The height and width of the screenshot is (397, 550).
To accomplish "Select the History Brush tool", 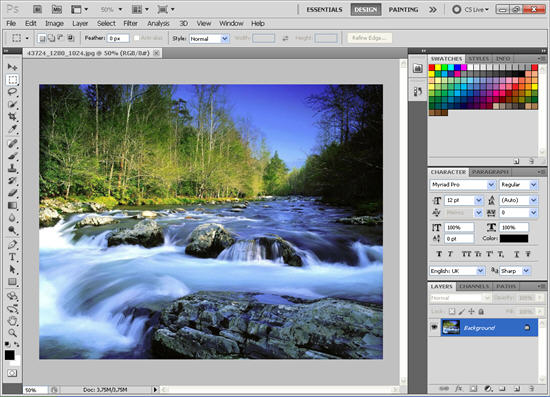I will pos(12,181).
